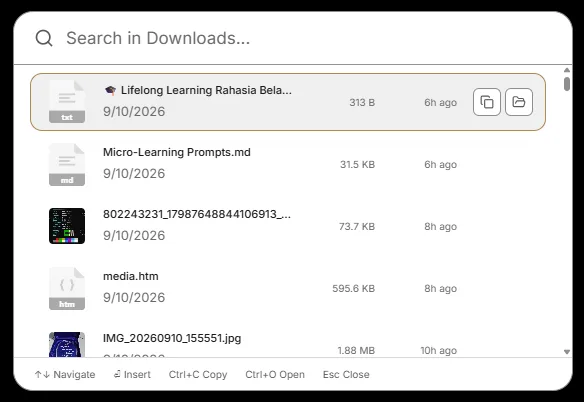Click scrollbar down arrow
Image resolution: width=584 pixels, height=402 pixels.
[567, 352]
